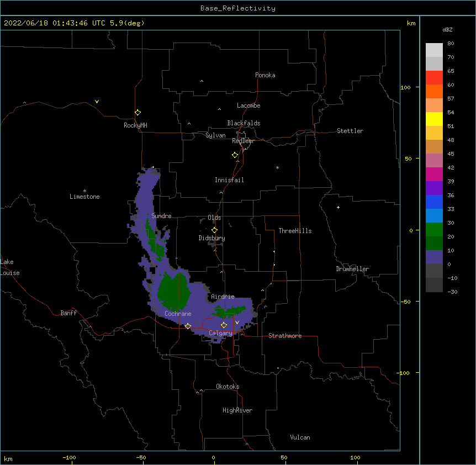Click the Base_Reflectivity title

(238, 8)
